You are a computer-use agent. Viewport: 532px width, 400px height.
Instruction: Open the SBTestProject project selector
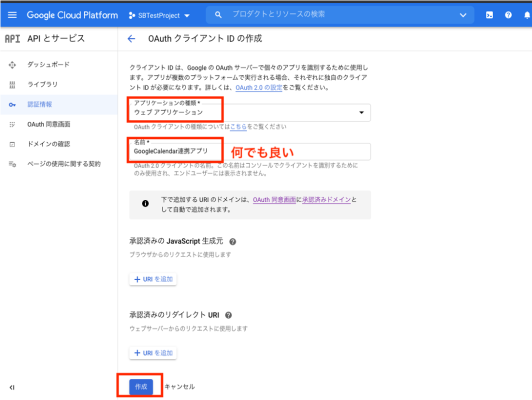159,15
